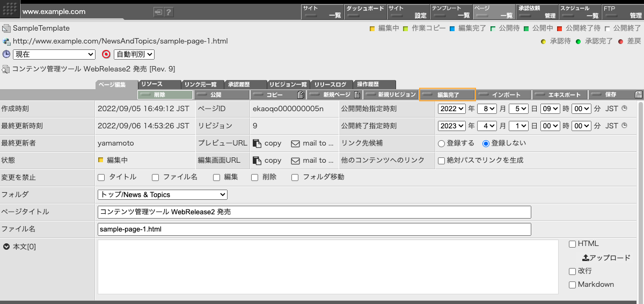The height and width of the screenshot is (304, 644).
Task: Click the red target icon near 自動判別
Action: click(x=106, y=54)
